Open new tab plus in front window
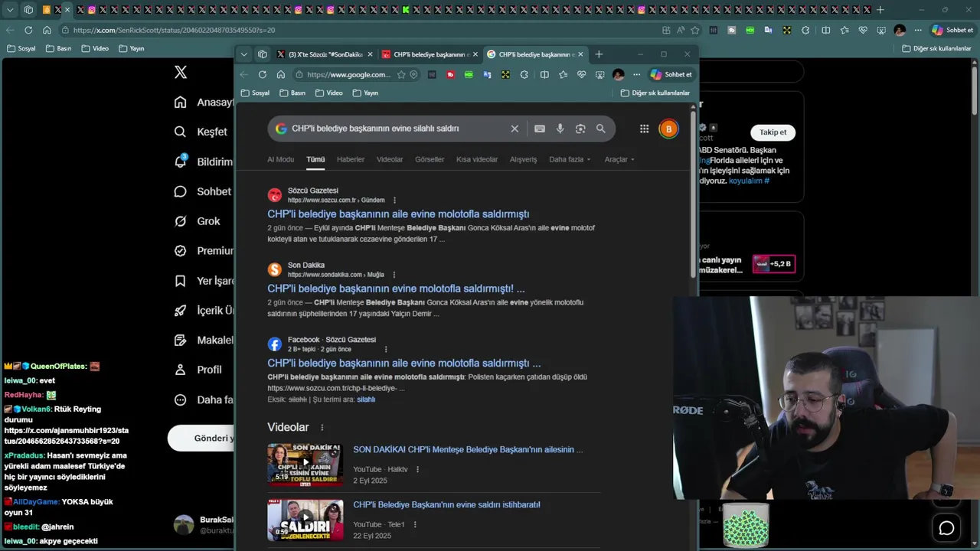The height and width of the screenshot is (551, 980). (x=599, y=54)
